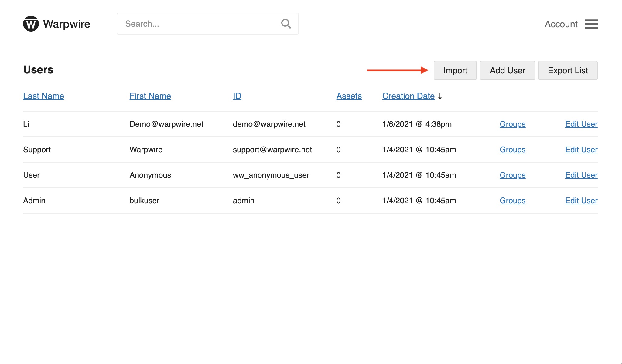Sort the list by ID column
Image resolution: width=622 pixels, height=364 pixels.
pyautogui.click(x=237, y=96)
